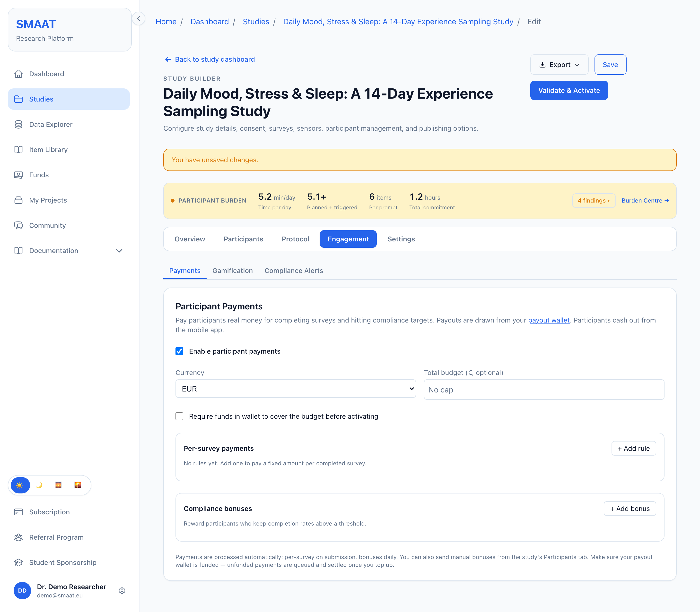The height and width of the screenshot is (612, 700).
Task: Click the Add bonus button
Action: coord(630,509)
